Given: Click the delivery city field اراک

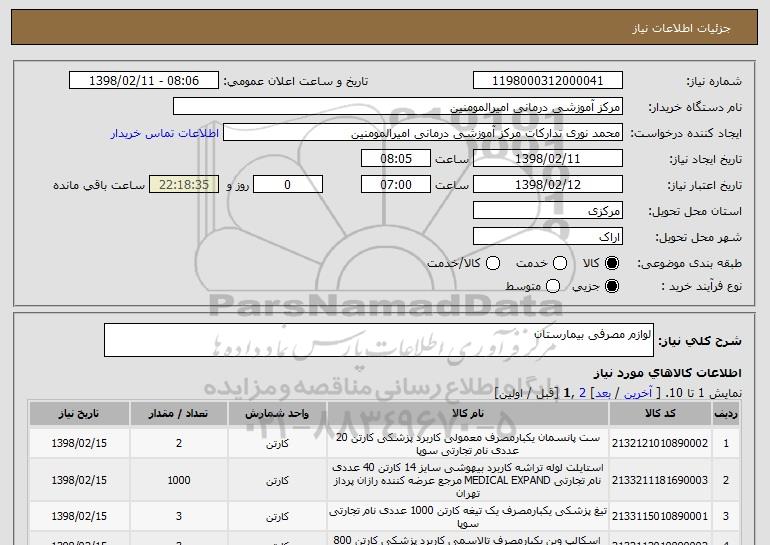Looking at the screenshot, I should click(x=548, y=237).
